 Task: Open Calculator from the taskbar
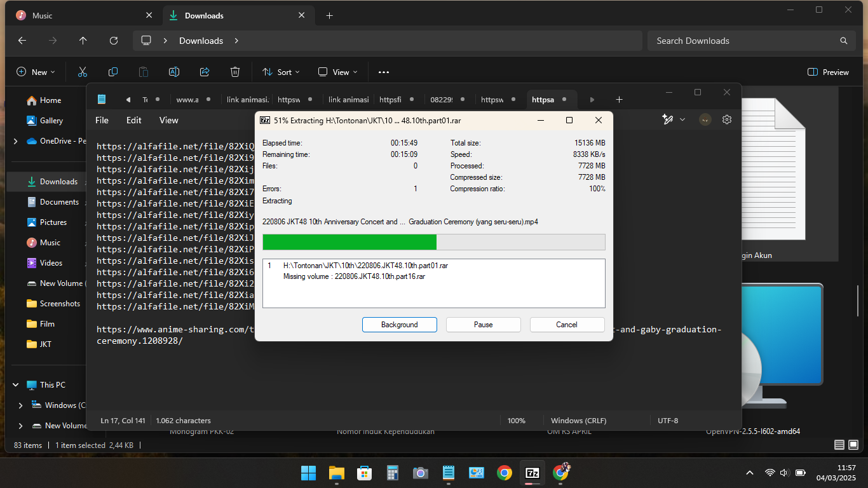tap(393, 473)
